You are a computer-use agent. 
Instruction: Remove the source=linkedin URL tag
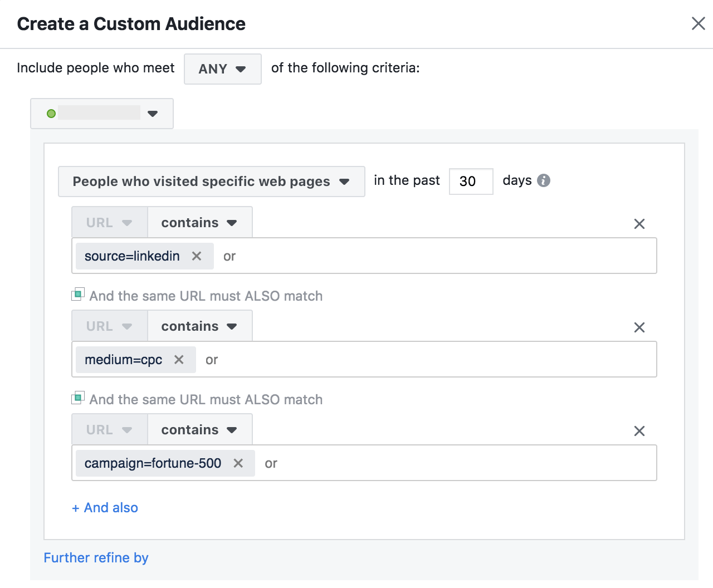click(196, 256)
